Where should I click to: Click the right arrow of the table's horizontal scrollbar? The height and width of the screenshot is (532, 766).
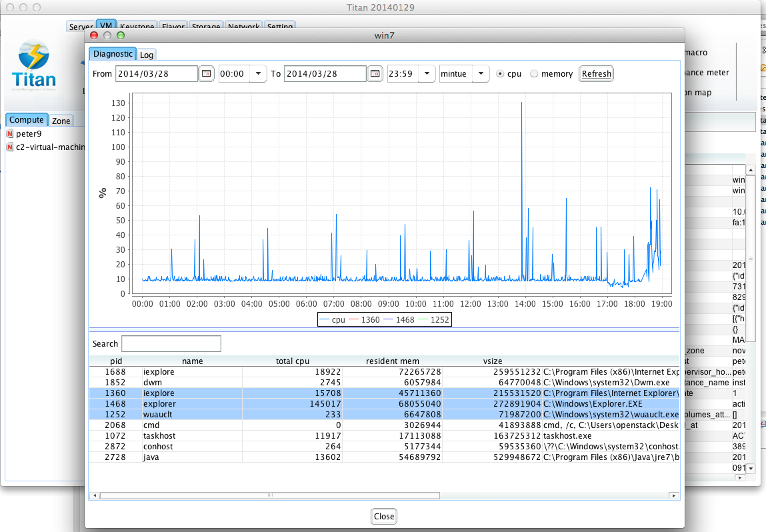coord(674,495)
